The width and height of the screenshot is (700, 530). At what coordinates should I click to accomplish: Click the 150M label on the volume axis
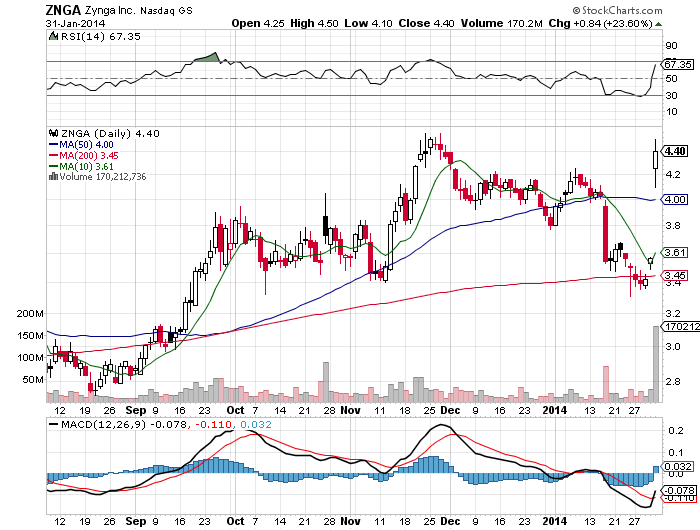(x=30, y=335)
